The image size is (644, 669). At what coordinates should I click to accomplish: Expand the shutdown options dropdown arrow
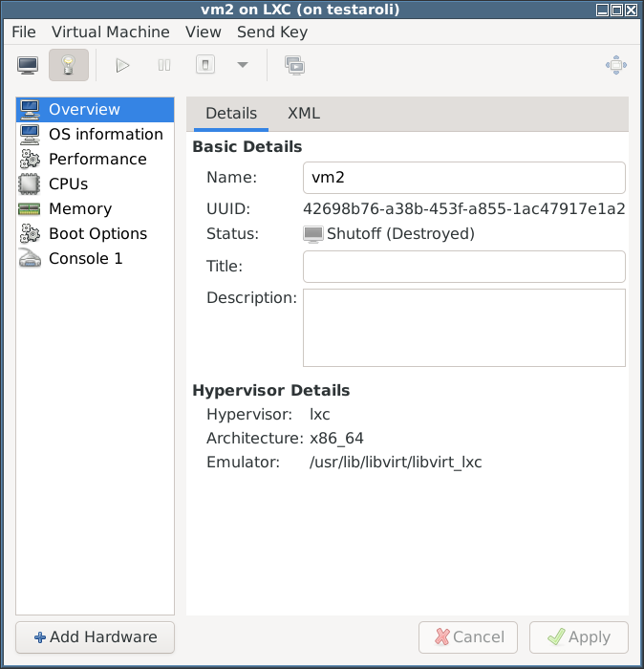click(x=243, y=65)
